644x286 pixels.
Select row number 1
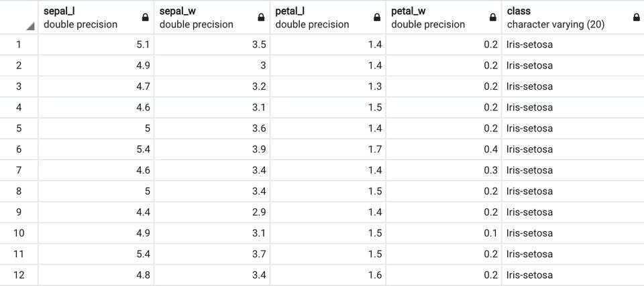click(19, 45)
